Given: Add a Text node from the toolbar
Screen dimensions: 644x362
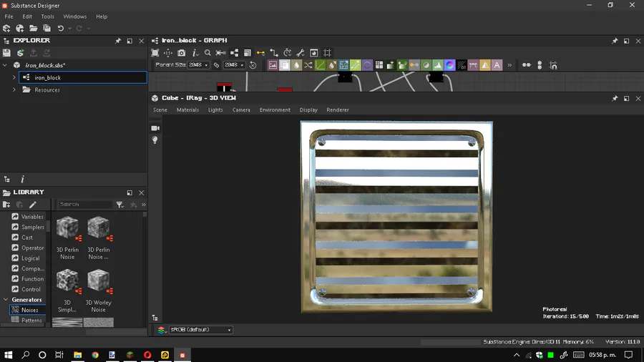Looking at the screenshot, I should tap(497, 65).
